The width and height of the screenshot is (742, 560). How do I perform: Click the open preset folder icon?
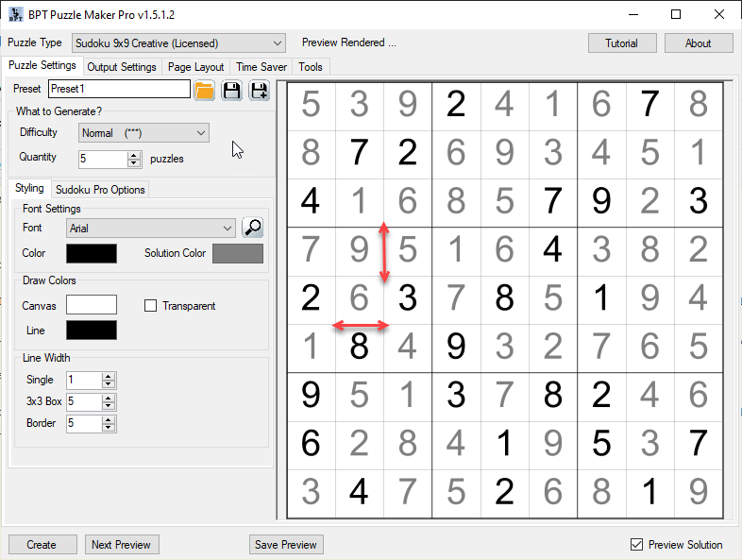[x=204, y=90]
